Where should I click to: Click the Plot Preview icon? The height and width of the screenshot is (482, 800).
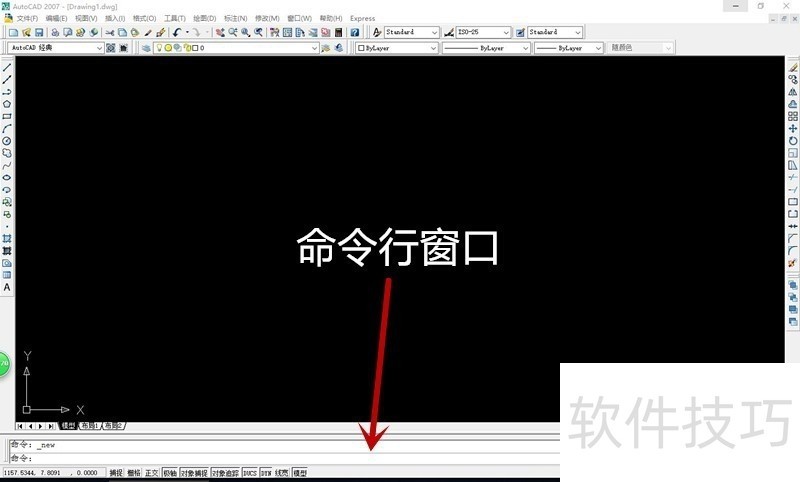(67, 32)
